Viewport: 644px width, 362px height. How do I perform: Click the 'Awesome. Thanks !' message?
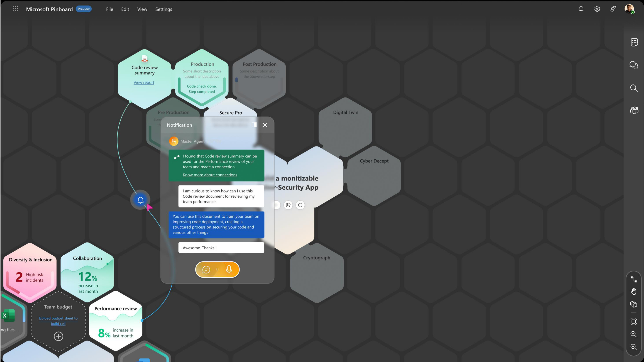221,248
